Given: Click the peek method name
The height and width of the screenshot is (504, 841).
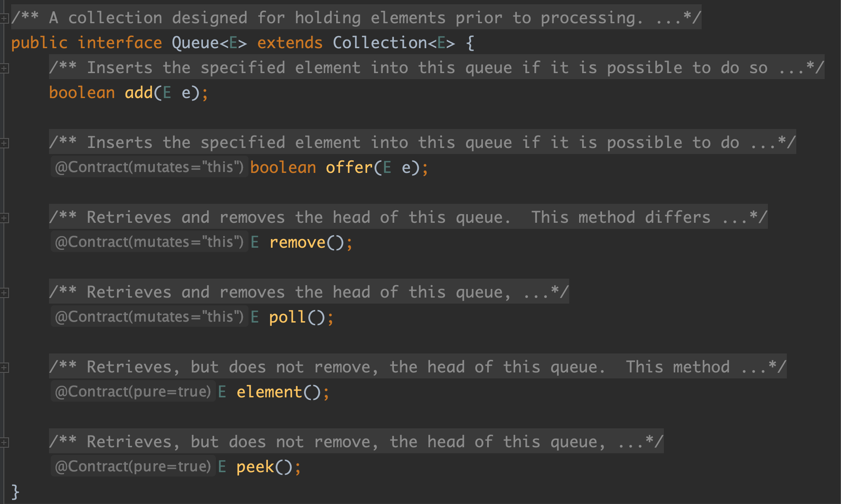Looking at the screenshot, I should point(255,467).
